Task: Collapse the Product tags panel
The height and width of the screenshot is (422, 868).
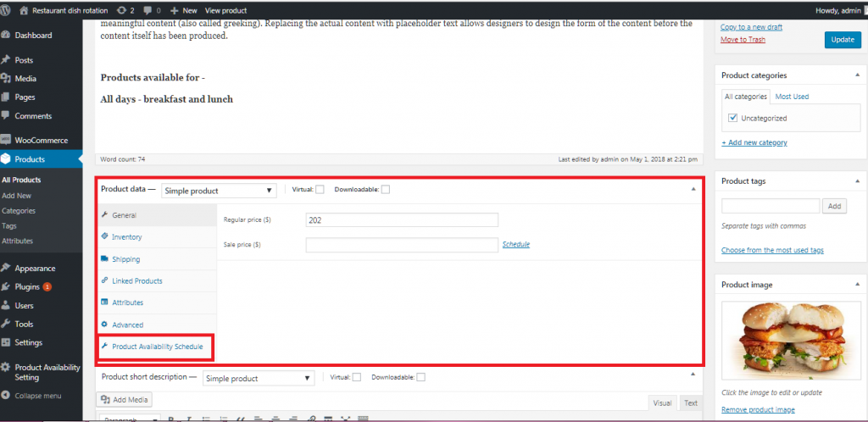Action: click(858, 180)
